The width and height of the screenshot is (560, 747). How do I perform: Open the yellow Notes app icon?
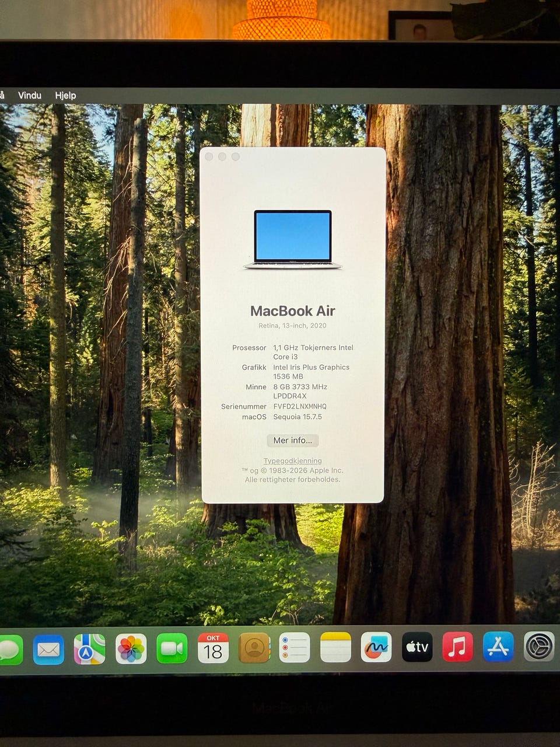(335, 647)
